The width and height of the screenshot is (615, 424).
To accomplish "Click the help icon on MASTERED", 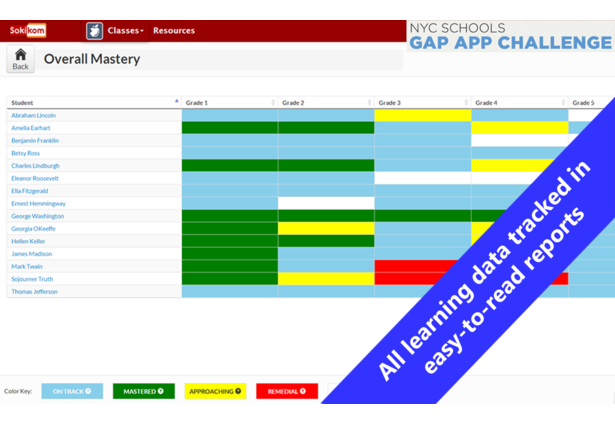I will point(161,391).
